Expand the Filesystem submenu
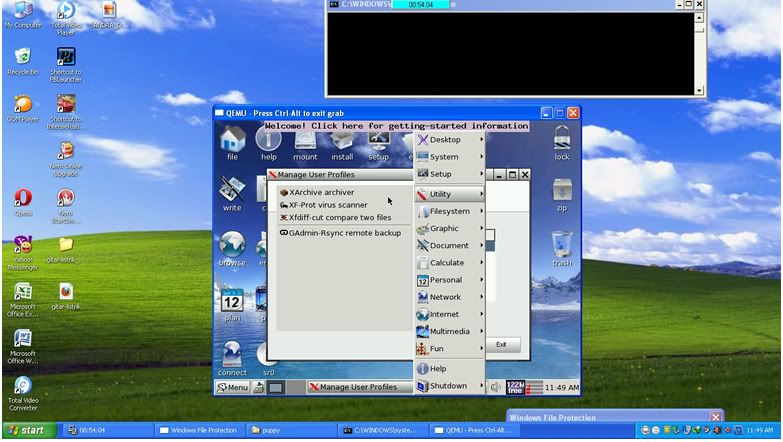Image resolution: width=783 pixels, height=442 pixels. tap(450, 211)
